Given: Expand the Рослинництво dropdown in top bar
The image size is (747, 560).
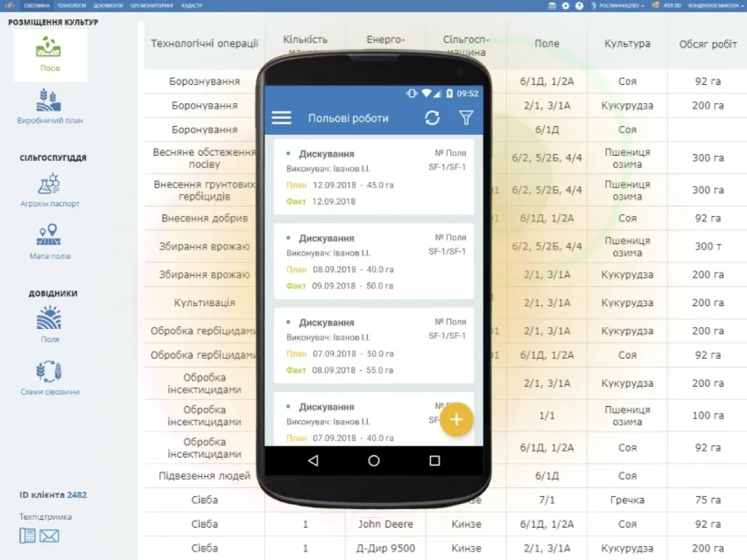Looking at the screenshot, I should [619, 5].
